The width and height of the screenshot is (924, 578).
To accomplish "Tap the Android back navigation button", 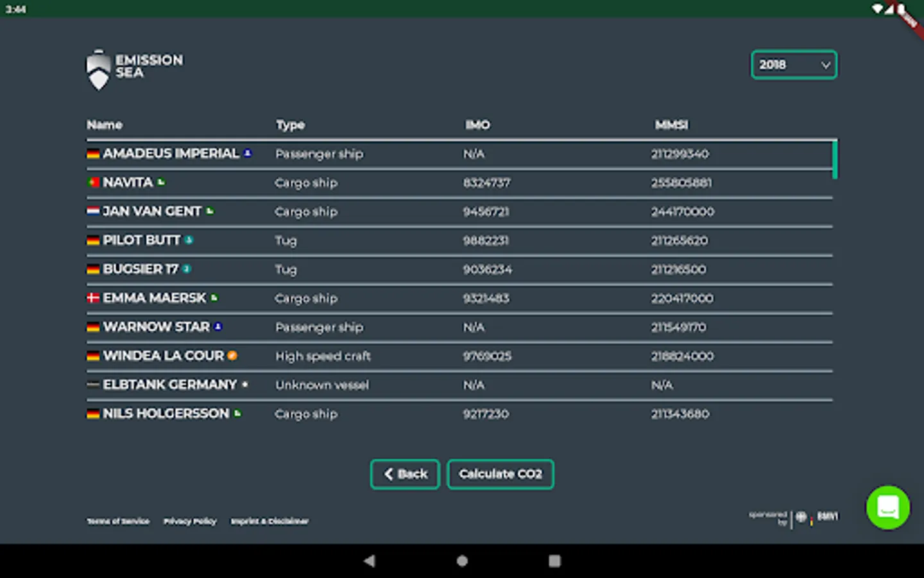I will (369, 561).
